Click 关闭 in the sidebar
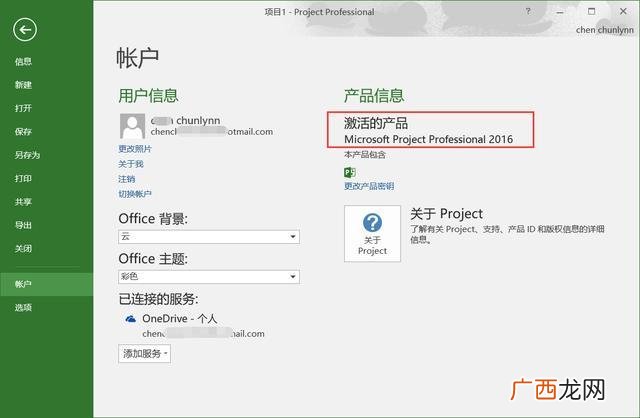 click(x=23, y=249)
